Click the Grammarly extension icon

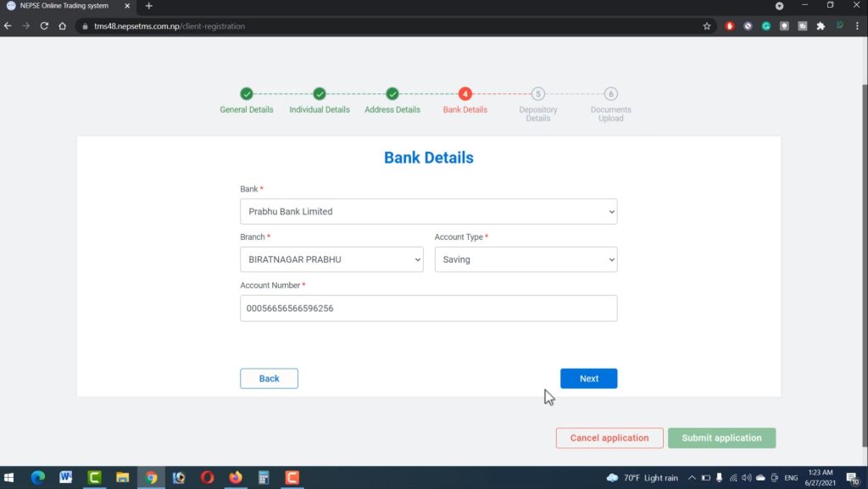766,26
